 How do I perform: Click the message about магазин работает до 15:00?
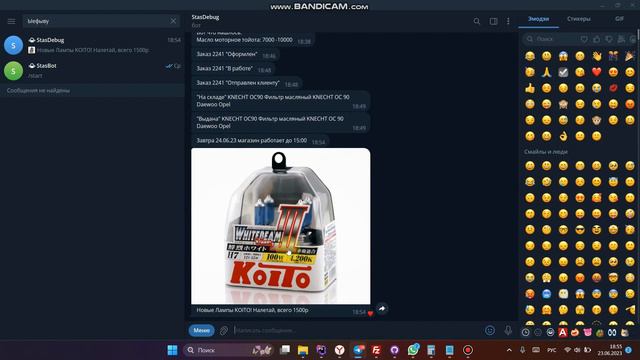260,140
